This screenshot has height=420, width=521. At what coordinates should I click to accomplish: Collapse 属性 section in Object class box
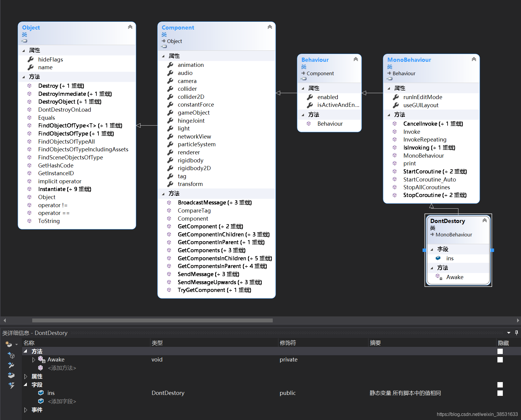tap(24, 50)
